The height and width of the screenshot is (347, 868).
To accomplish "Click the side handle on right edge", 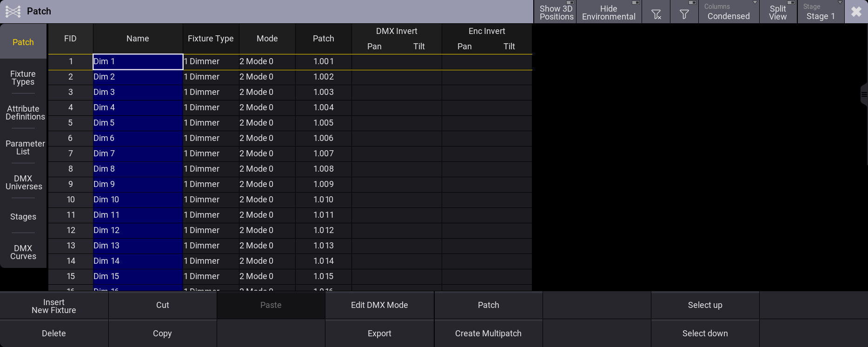I will coord(864,94).
